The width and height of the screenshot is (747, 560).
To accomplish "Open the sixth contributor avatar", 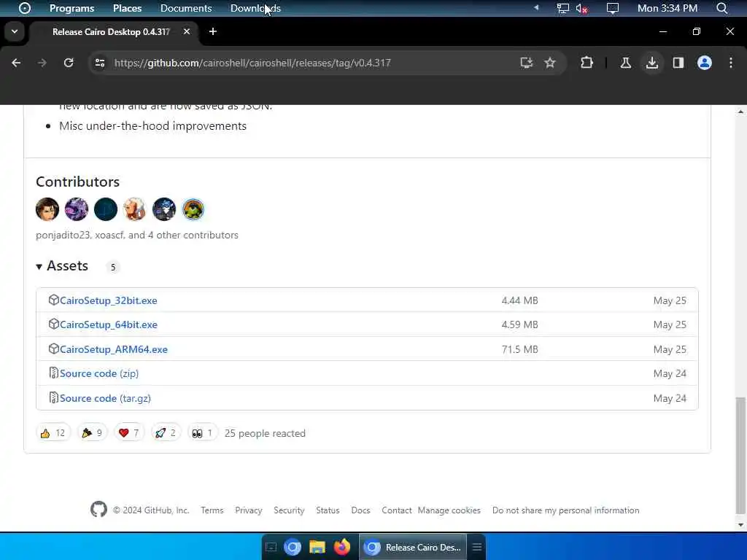I will click(193, 209).
